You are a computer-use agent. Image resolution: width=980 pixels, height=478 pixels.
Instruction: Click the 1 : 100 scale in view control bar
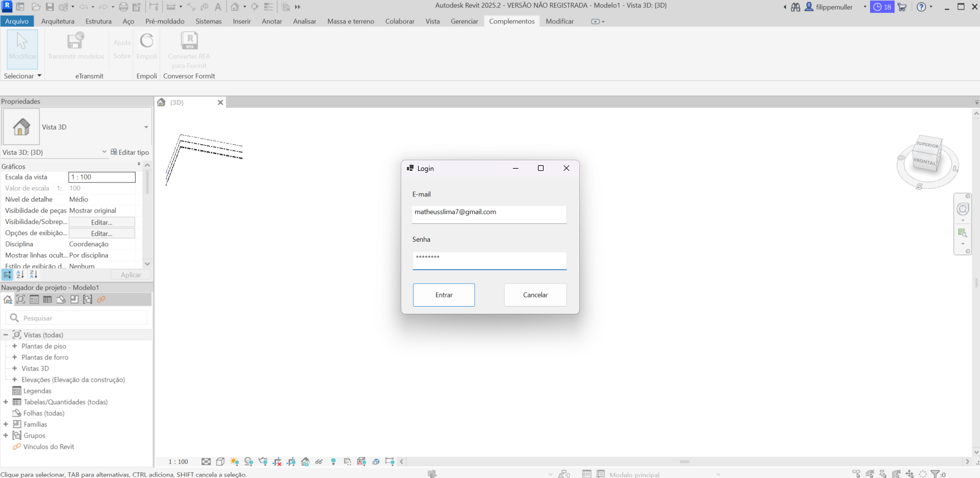click(x=179, y=462)
